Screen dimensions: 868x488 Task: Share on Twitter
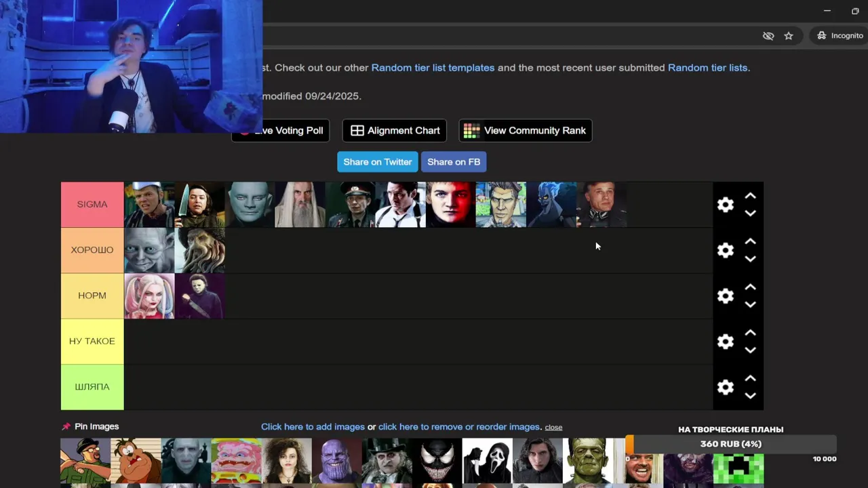coord(378,162)
